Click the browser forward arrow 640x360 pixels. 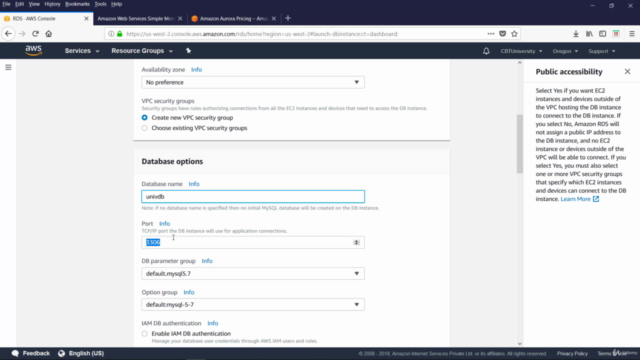point(22,34)
